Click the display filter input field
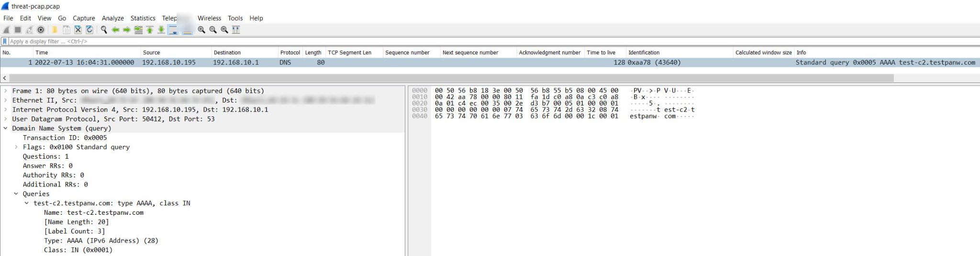The height and width of the screenshot is (256, 980). pos(493,41)
